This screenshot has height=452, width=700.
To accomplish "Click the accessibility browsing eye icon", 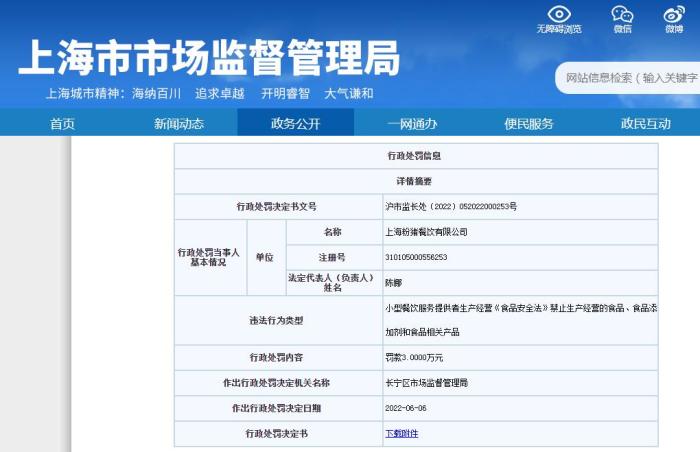I will pyautogui.click(x=558, y=14).
